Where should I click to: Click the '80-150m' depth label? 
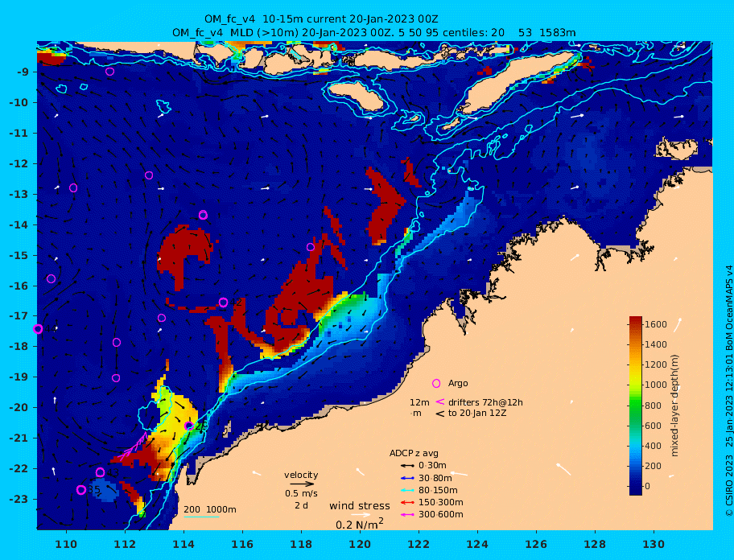tap(438, 490)
